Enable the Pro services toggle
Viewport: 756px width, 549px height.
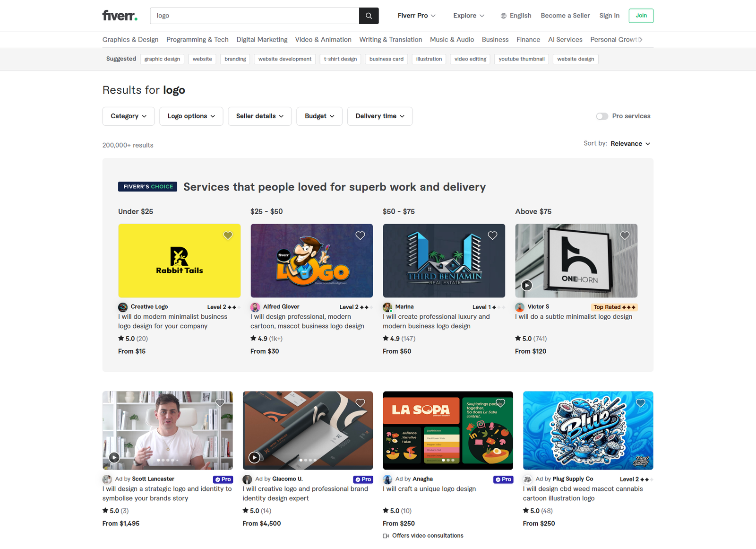click(602, 116)
